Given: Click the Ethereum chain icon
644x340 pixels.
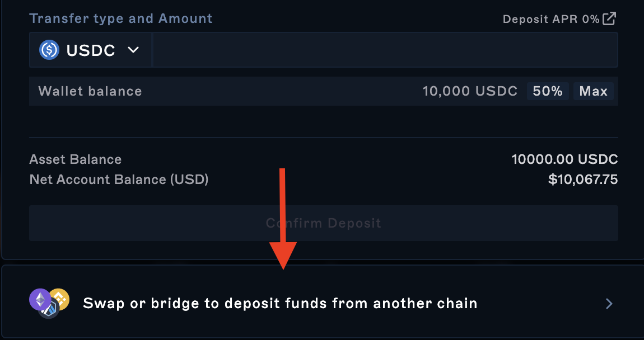Looking at the screenshot, I should point(40,299).
